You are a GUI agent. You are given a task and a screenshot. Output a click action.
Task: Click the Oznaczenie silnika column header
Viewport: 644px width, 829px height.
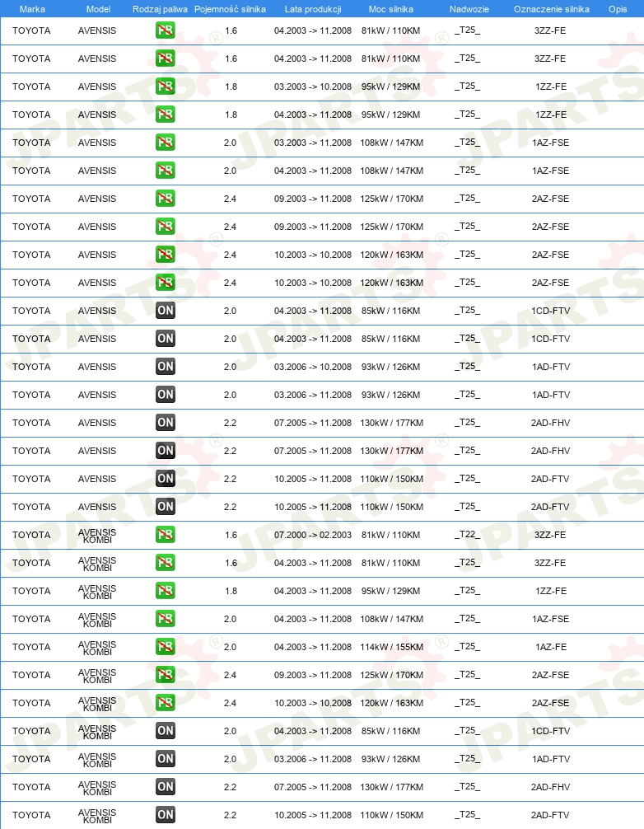point(552,9)
